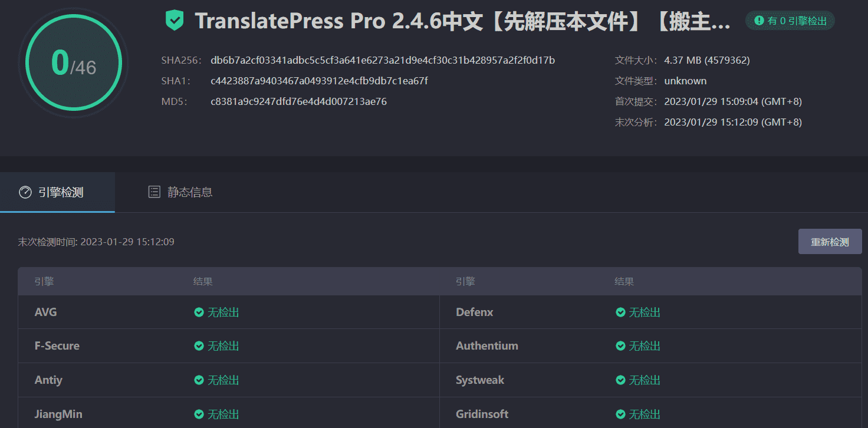Click the file type value unknown
Viewport: 868px width, 428px height.
pyautogui.click(x=685, y=81)
